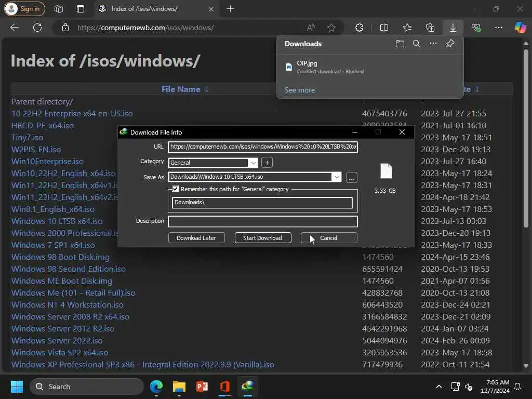Open Tiny7.iso link
The width and height of the screenshot is (532, 399).
(x=27, y=137)
